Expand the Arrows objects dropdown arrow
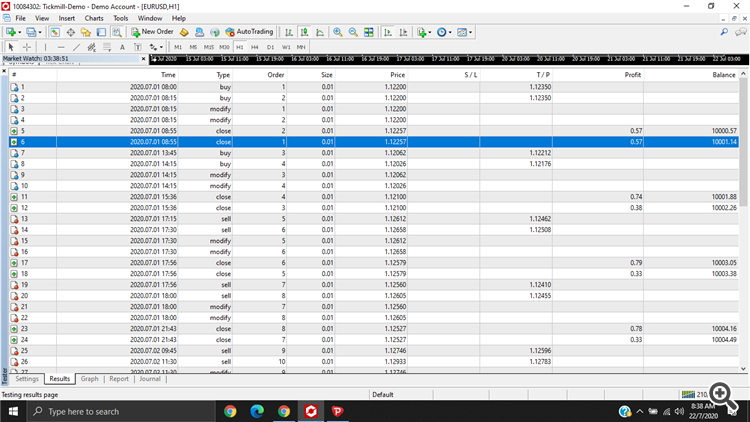The image size is (750, 422). click(x=161, y=47)
